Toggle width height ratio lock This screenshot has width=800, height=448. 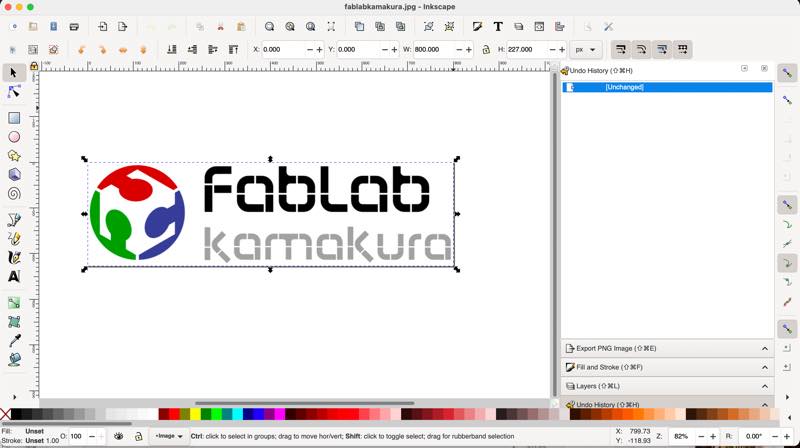click(486, 49)
